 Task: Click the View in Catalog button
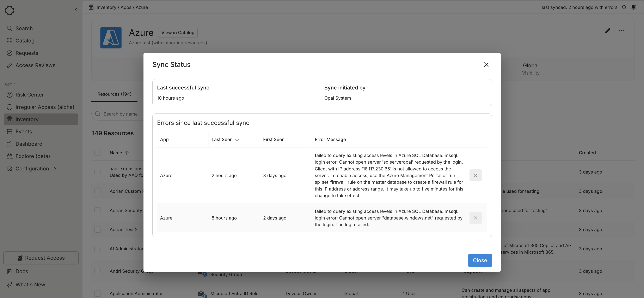[x=178, y=33]
